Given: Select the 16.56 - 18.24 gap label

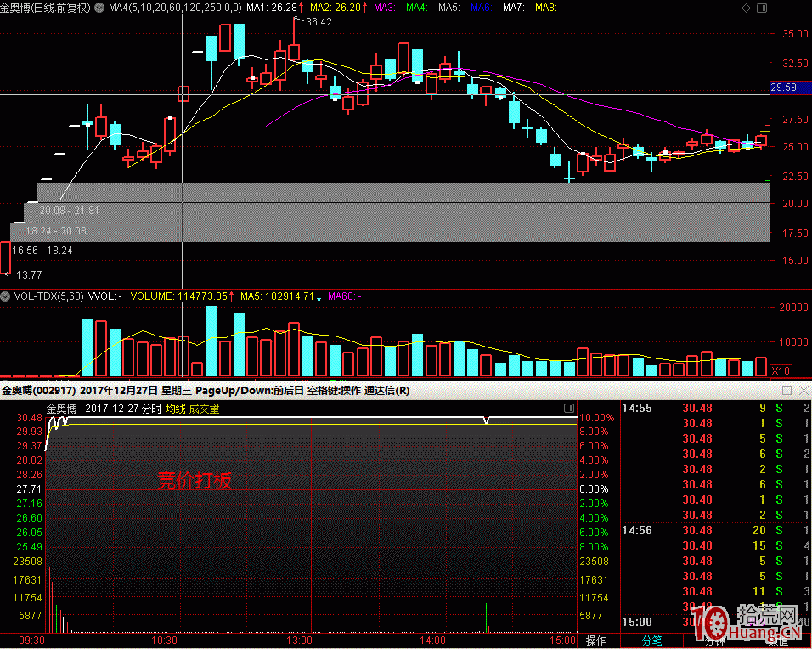Looking at the screenshot, I should click(42, 251).
